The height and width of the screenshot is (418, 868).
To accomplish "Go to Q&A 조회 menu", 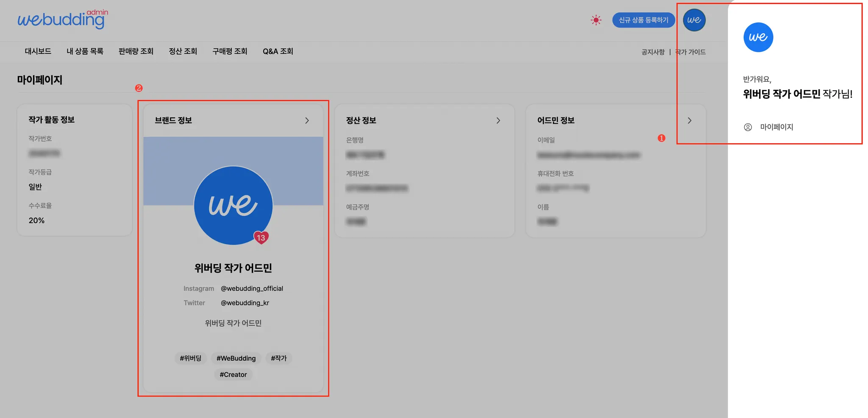I will tap(278, 51).
